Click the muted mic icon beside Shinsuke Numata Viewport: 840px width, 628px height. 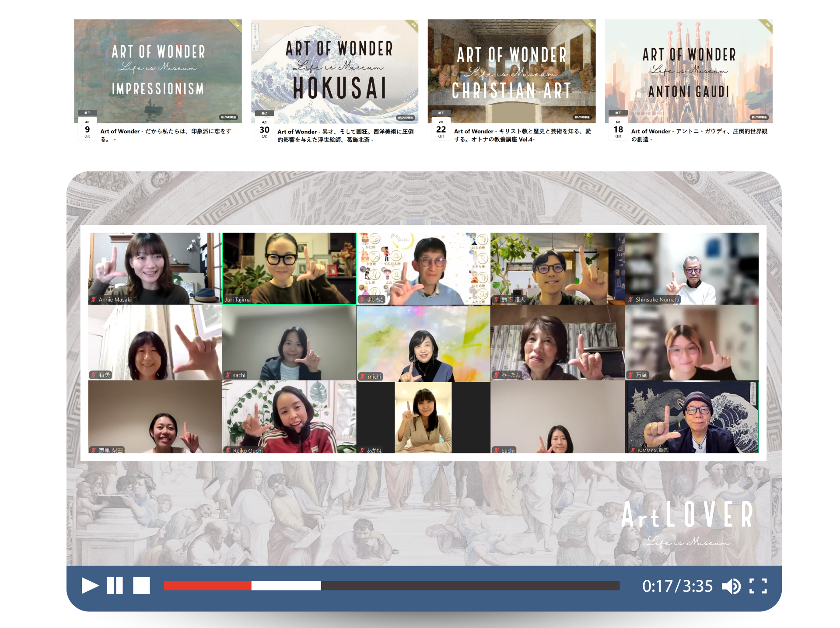630,300
